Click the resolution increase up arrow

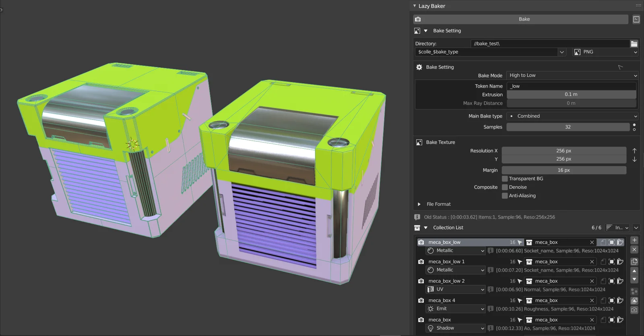pyautogui.click(x=634, y=151)
